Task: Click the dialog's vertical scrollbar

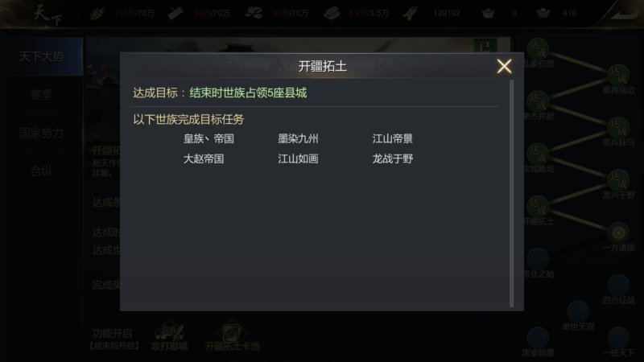Action: (511, 193)
